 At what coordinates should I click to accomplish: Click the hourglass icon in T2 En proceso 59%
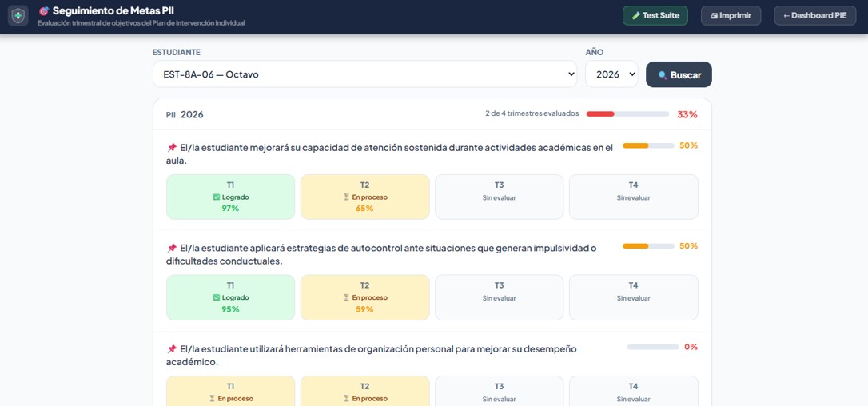click(x=347, y=297)
